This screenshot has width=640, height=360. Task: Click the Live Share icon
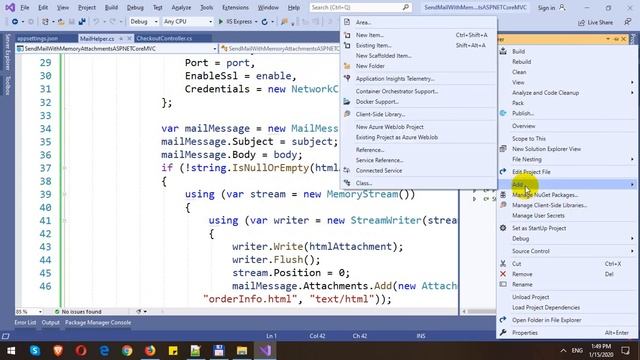[x=581, y=23]
